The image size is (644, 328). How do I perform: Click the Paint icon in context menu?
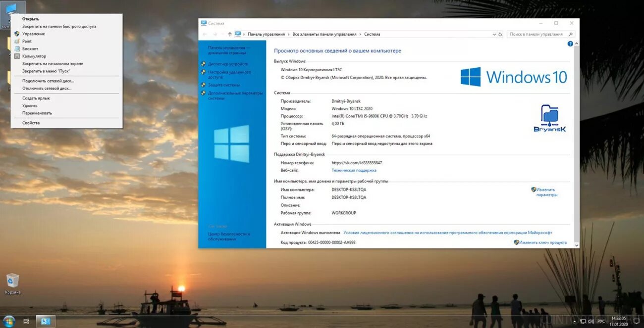click(x=16, y=41)
